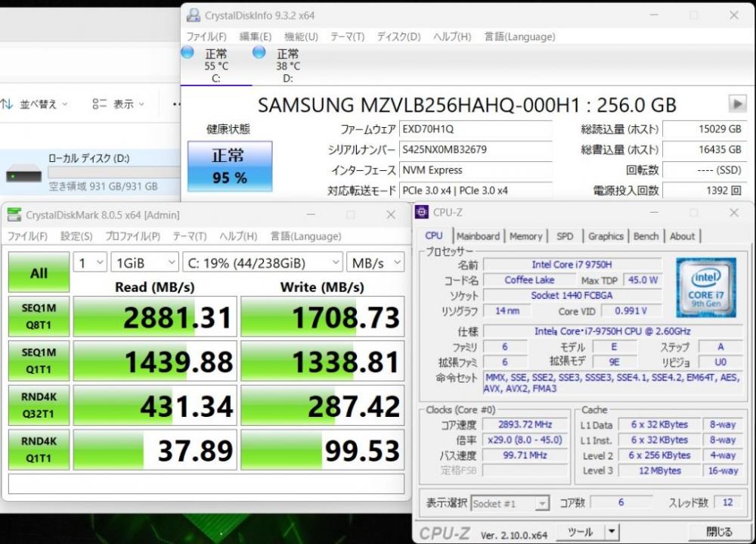Click the CPU-Z app icon in title bar
756x544 pixels.
point(422,212)
